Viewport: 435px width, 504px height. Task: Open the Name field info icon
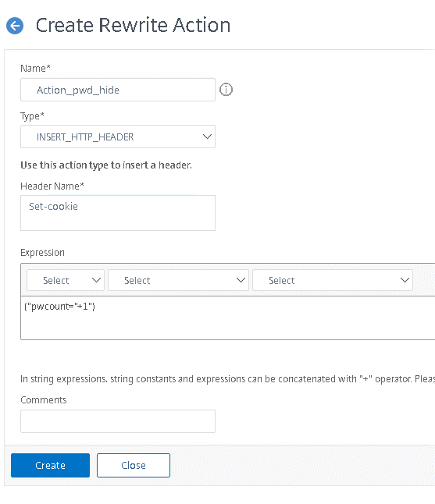click(226, 90)
